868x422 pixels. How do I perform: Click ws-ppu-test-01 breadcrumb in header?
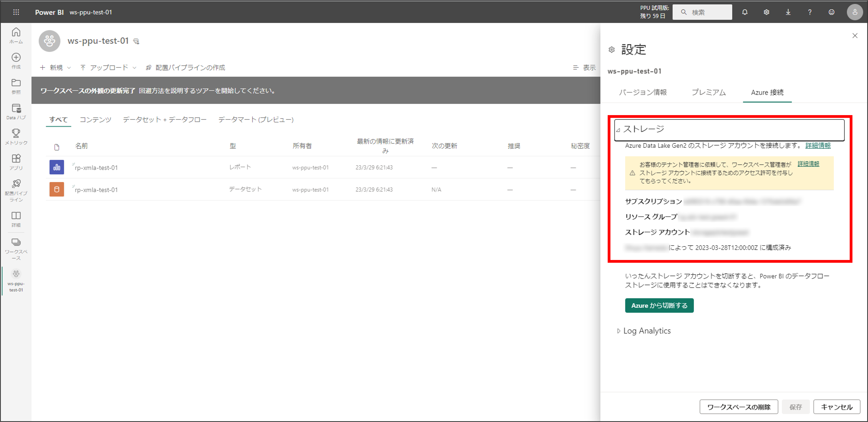point(91,12)
